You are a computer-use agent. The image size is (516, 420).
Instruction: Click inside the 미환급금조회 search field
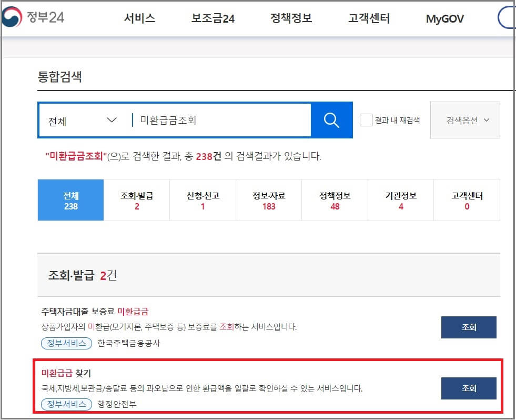point(210,120)
